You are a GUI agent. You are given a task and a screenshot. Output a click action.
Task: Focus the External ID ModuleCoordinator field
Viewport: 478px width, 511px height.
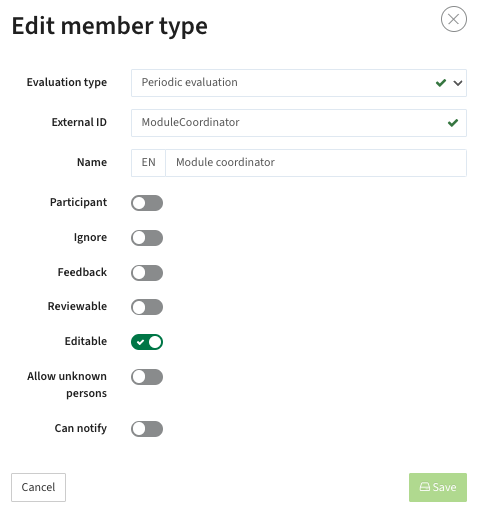point(299,123)
